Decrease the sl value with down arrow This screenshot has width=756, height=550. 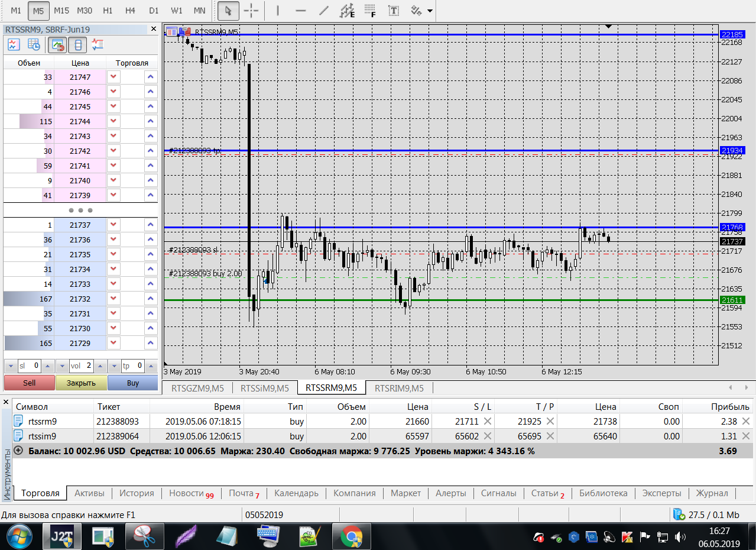click(11, 366)
